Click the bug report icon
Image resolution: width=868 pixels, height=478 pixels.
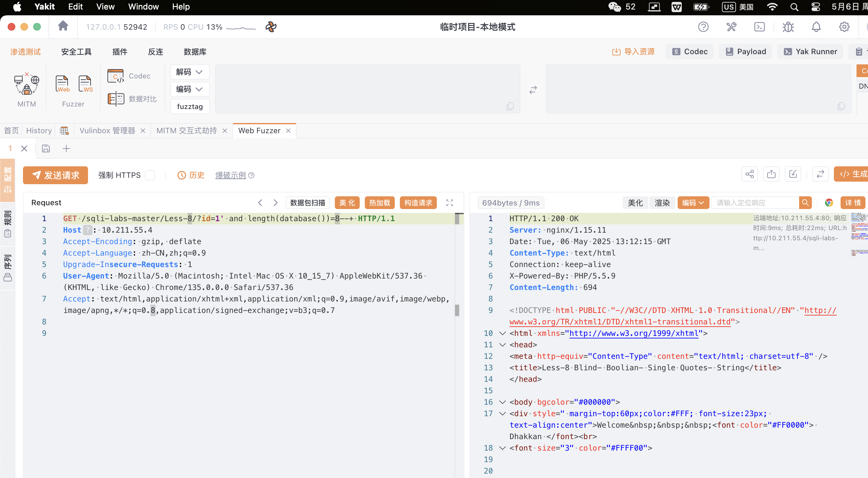[788, 26]
